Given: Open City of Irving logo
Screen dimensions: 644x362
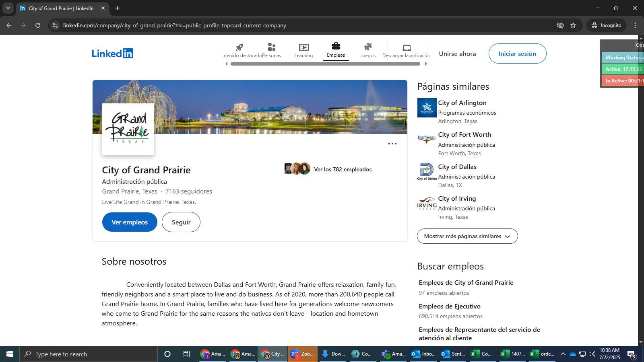Looking at the screenshot, I should point(427,204).
